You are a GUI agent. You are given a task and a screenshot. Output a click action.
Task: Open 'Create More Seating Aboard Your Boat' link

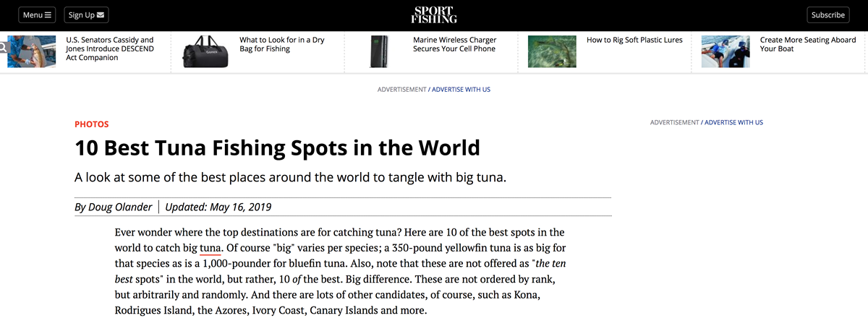[x=808, y=44]
